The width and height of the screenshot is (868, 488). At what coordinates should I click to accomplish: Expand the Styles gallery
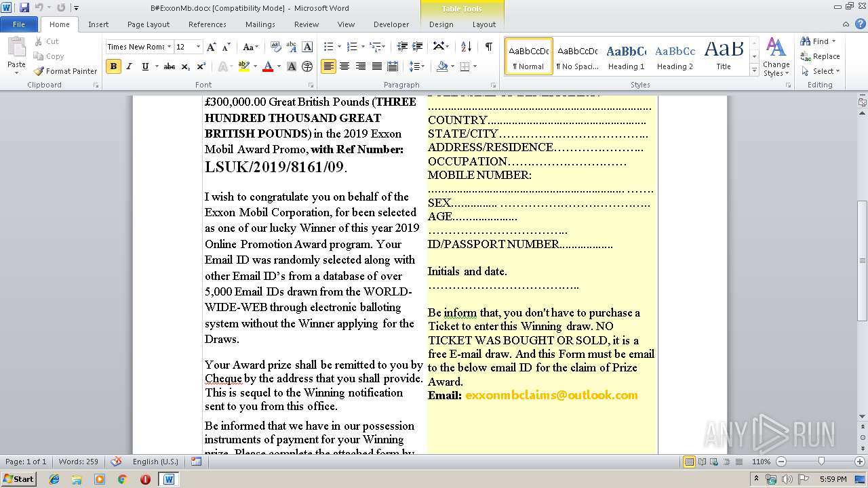pos(754,70)
